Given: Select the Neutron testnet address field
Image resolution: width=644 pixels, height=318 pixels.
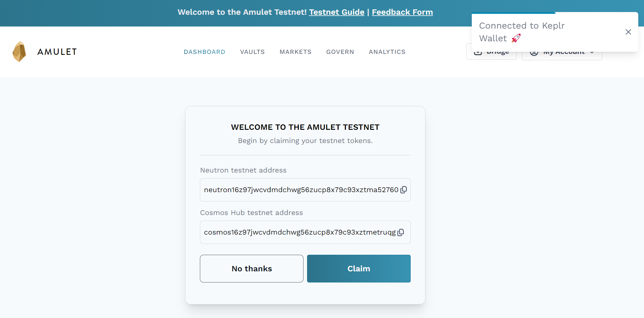Looking at the screenshot, I should (x=301, y=190).
